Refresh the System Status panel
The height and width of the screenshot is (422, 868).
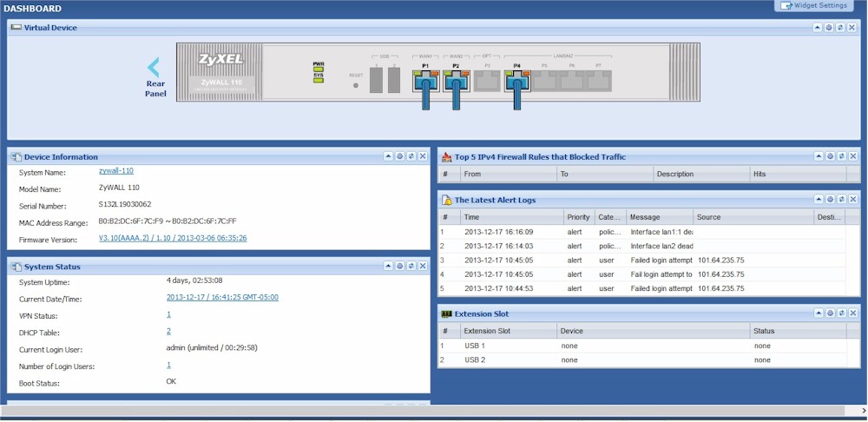[x=411, y=266]
